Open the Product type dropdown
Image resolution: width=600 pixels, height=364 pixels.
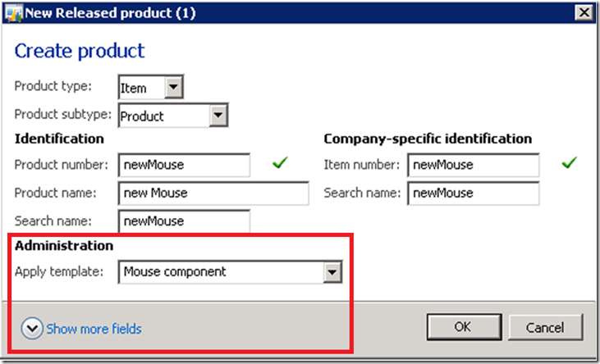174,87
